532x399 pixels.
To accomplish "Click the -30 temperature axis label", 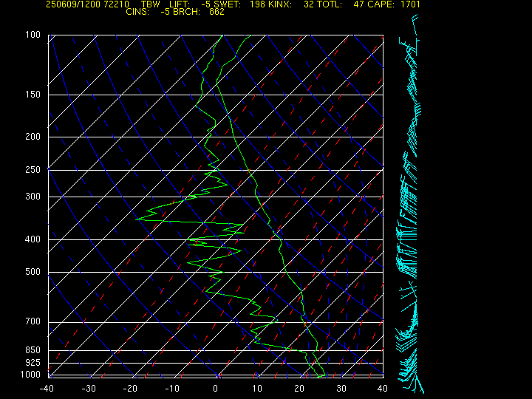I will 89,389.
